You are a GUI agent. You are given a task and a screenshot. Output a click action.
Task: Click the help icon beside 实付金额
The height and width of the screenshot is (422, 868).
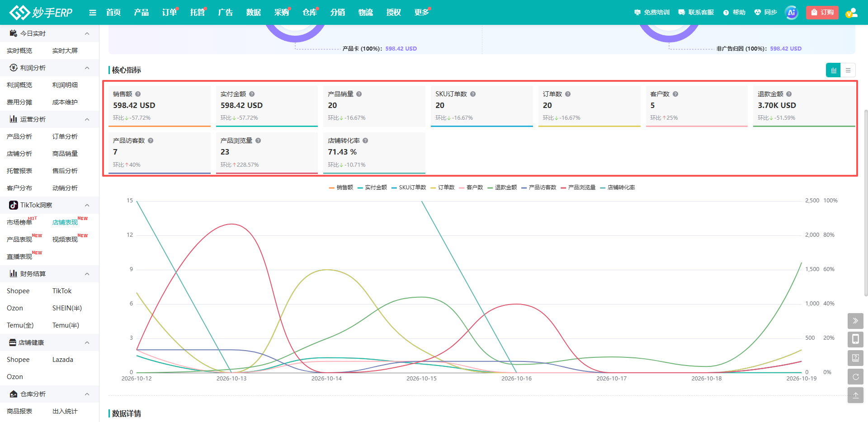pos(252,94)
